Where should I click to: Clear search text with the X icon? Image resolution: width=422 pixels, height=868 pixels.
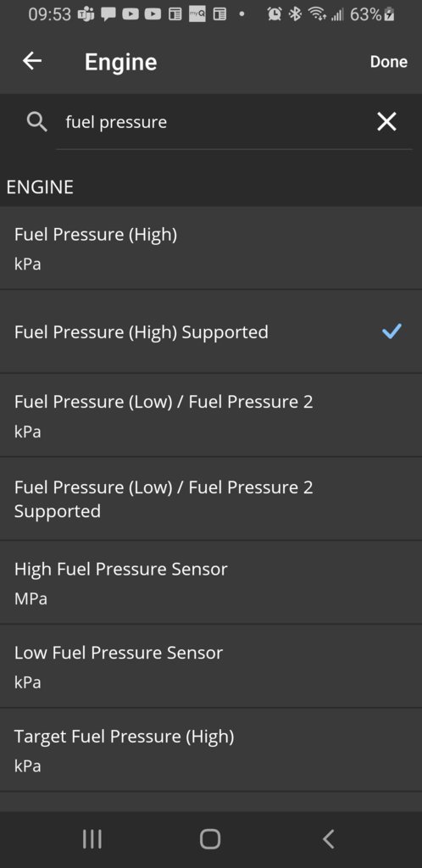[x=386, y=121]
